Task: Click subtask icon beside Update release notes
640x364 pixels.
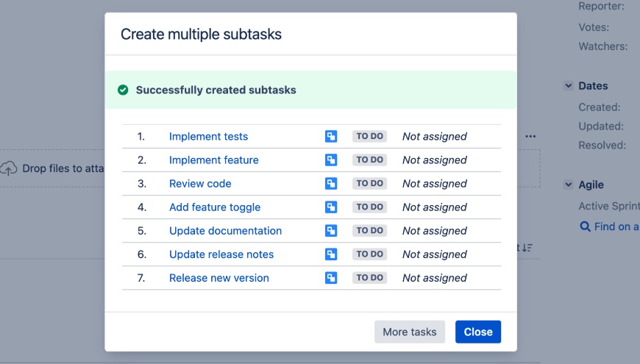Action: 331,254
